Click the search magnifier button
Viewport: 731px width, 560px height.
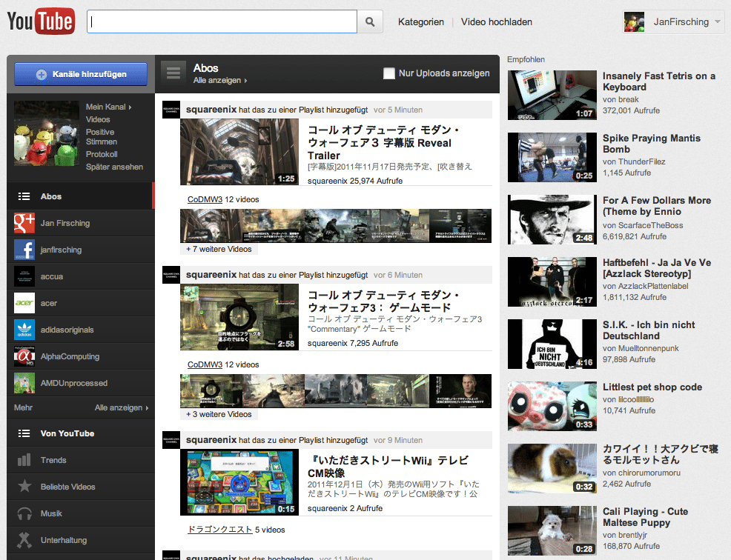[x=370, y=22]
